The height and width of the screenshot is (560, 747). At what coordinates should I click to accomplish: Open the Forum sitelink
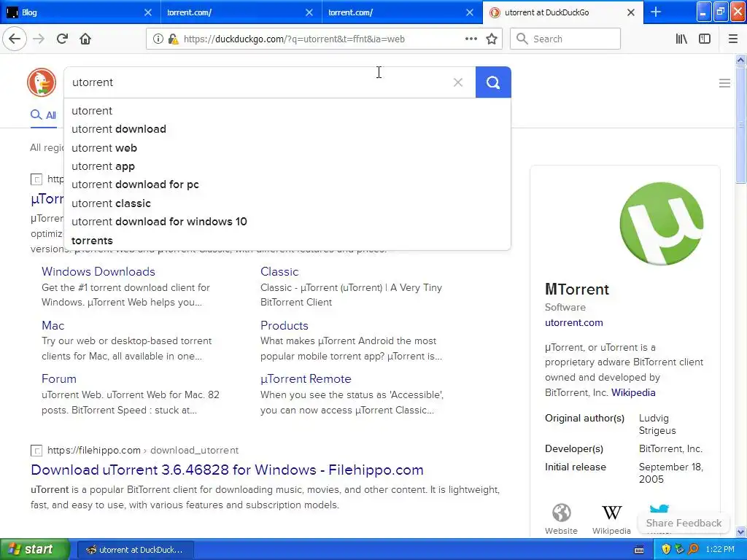click(58, 379)
